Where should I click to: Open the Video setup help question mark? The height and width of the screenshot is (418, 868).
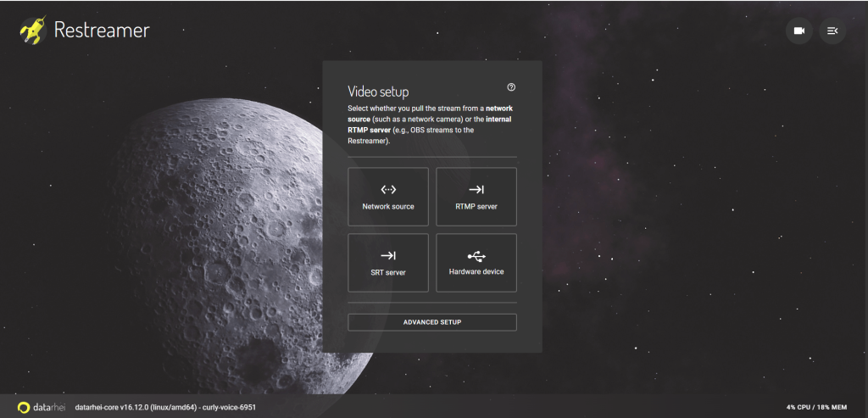[x=511, y=87]
